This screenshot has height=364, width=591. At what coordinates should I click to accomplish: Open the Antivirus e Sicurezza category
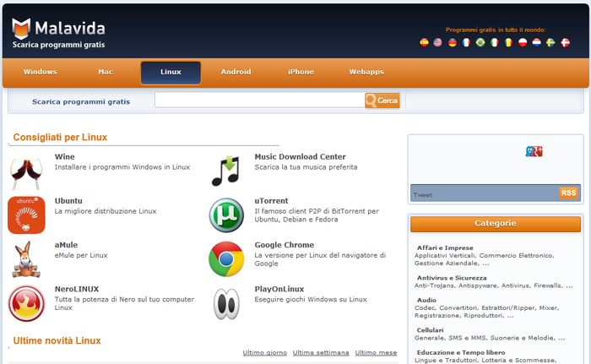point(452,278)
